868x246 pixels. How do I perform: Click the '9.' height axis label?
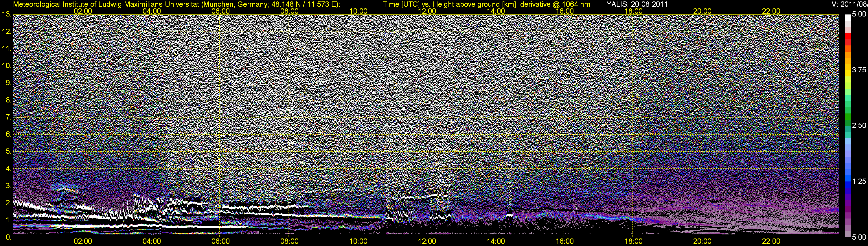coord(8,83)
